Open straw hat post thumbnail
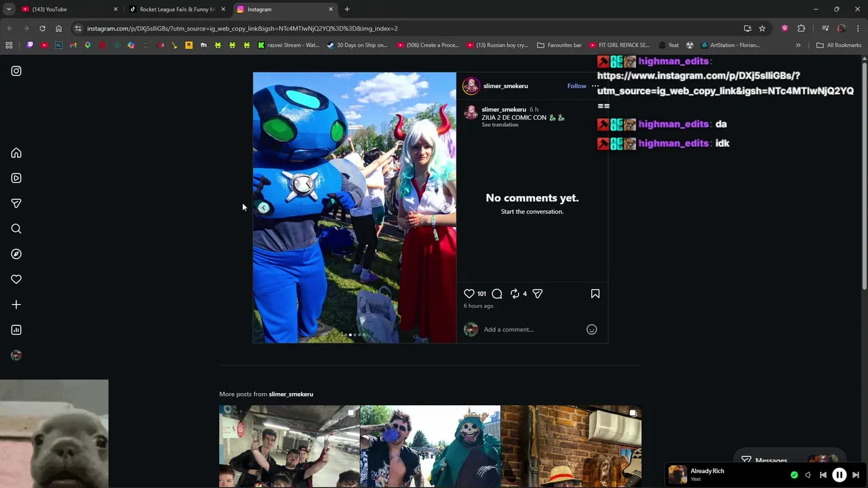This screenshot has height=488, width=868. coord(571,446)
